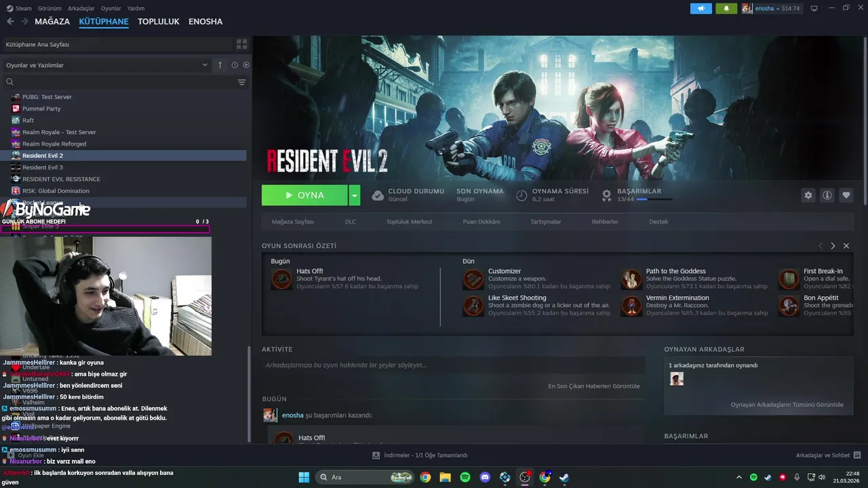Toggle the recent activity clock filter

pyautogui.click(x=235, y=65)
